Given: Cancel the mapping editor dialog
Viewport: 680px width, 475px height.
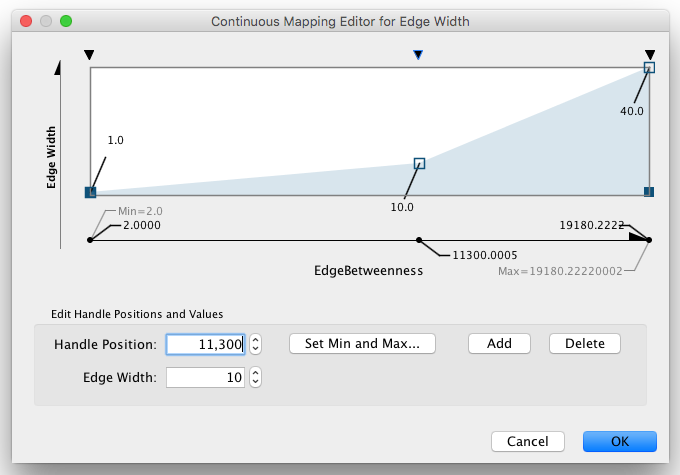Looking at the screenshot, I should 527,441.
